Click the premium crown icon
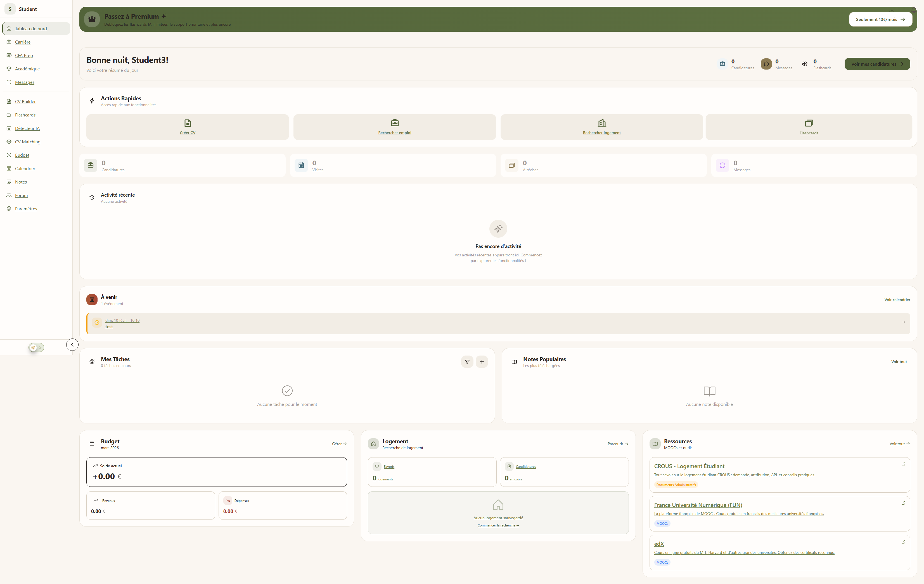Screen dimensions: 924x584 point(92,19)
